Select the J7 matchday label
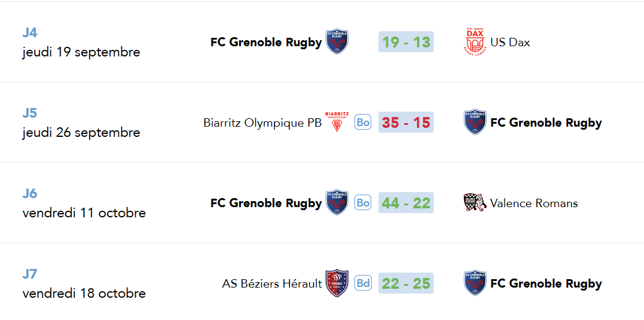The height and width of the screenshot is (320, 644). pos(29,274)
